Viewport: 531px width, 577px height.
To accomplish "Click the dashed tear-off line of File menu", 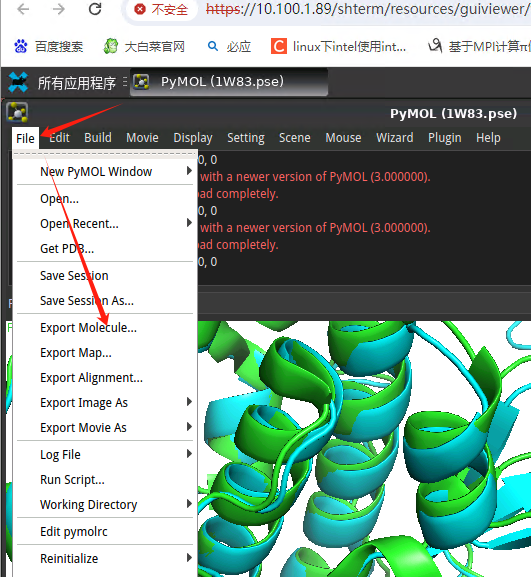I will click(105, 154).
